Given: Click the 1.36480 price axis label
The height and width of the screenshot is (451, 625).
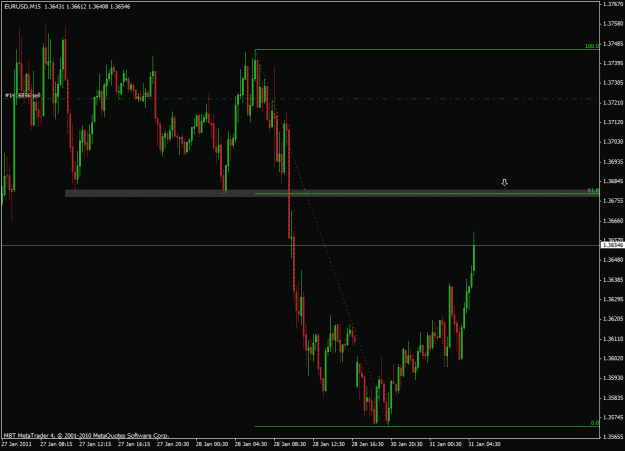Looking at the screenshot, I should coord(613,260).
